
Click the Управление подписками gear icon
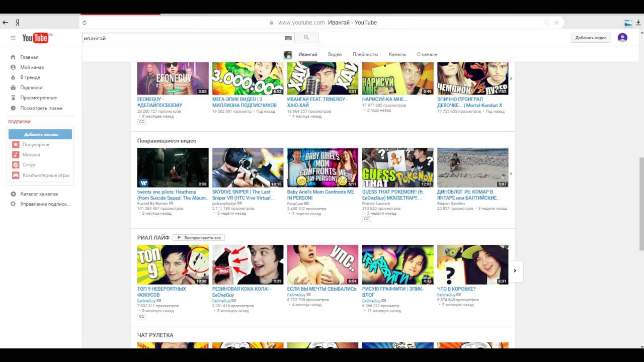(x=13, y=204)
